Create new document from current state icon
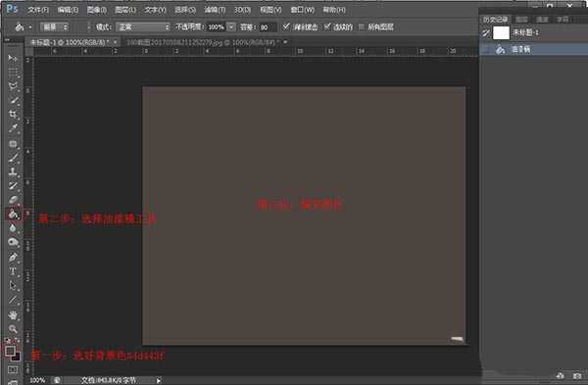The width and height of the screenshot is (588, 385). pos(561,375)
